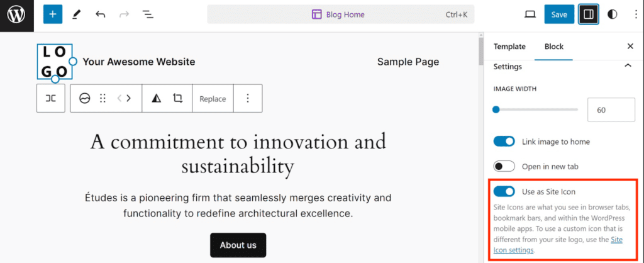The height and width of the screenshot is (263, 644).
Task: Select the pencil Tools icon
Action: [x=77, y=14]
